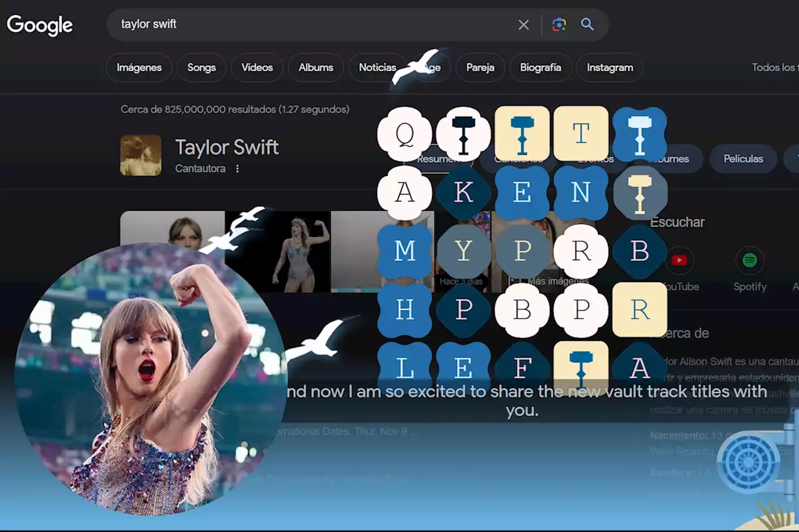Select the dark F puzzle tile
Screen dimensions: 799x532
tap(522, 369)
